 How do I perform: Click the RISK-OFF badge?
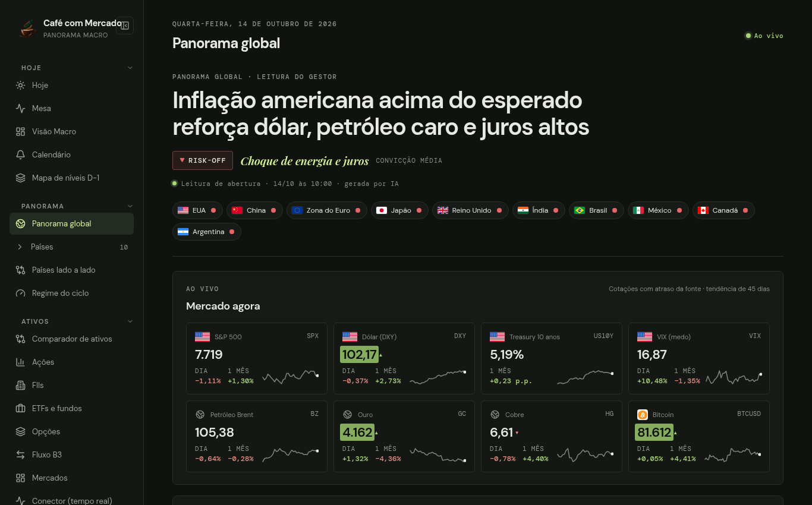coord(203,160)
